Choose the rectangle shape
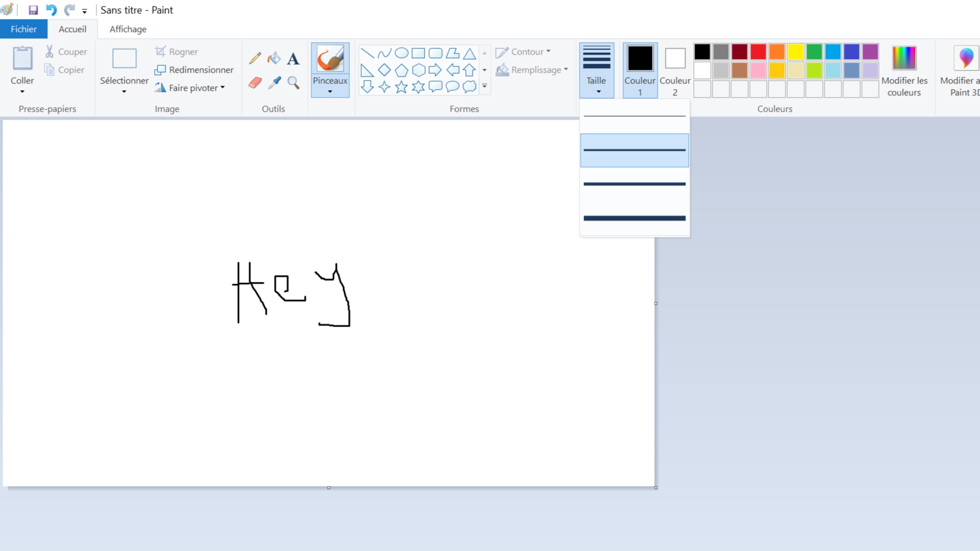The height and width of the screenshot is (551, 980). point(419,53)
